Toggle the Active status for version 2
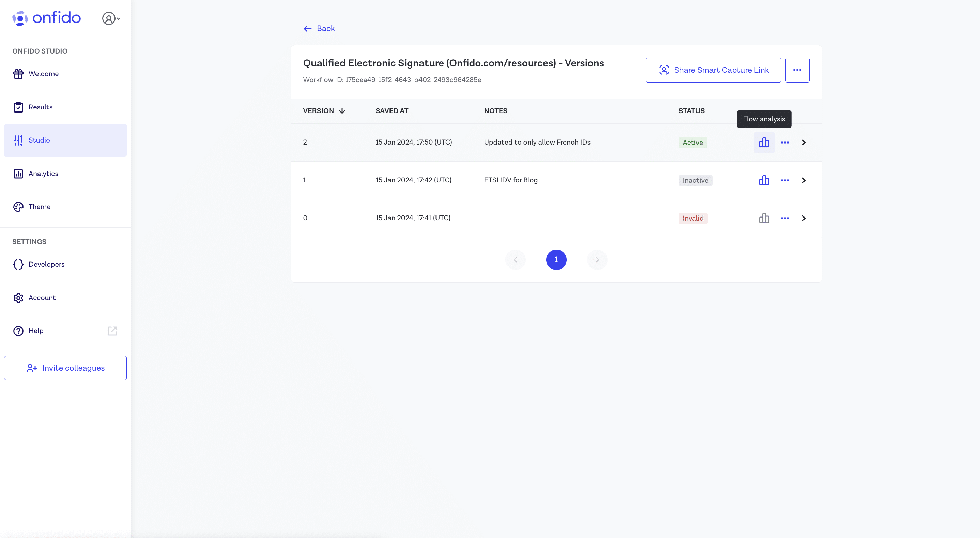 click(x=693, y=142)
